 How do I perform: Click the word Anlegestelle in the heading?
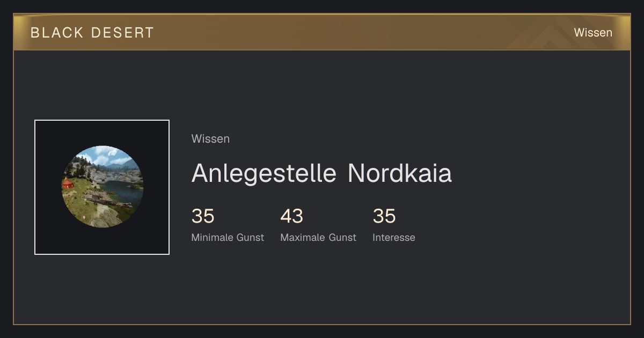coord(264,173)
